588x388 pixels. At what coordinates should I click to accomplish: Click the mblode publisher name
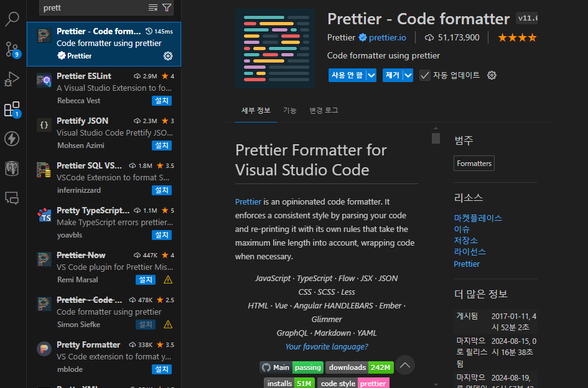(70, 369)
